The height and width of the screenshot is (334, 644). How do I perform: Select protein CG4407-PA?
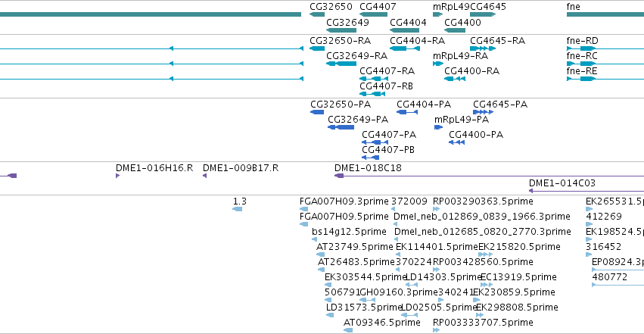tap(375, 142)
